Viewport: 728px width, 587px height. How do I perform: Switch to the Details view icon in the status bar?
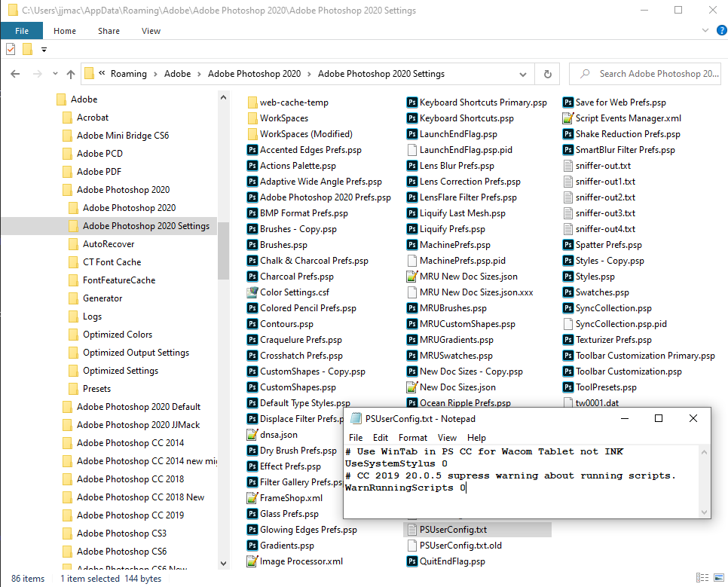[702, 578]
